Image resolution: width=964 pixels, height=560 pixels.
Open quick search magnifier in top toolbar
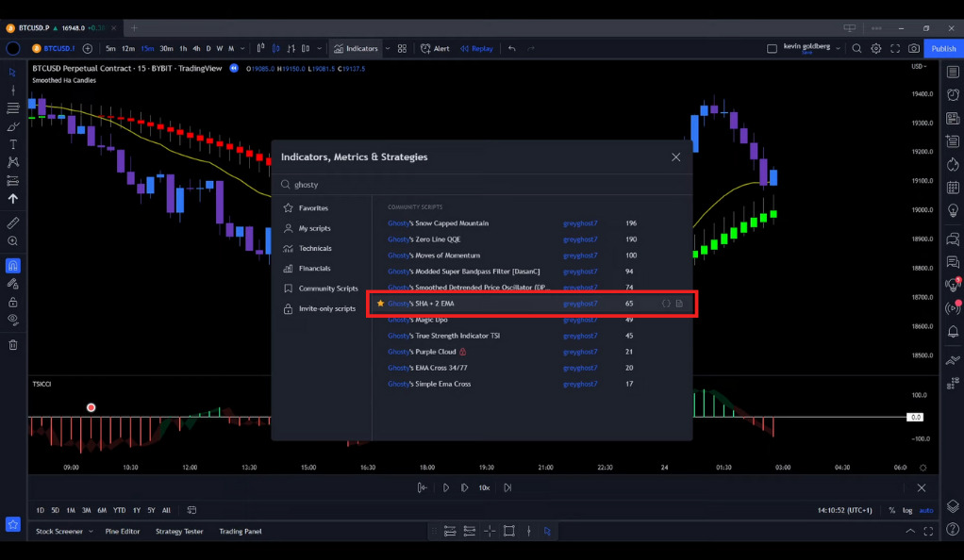(856, 49)
